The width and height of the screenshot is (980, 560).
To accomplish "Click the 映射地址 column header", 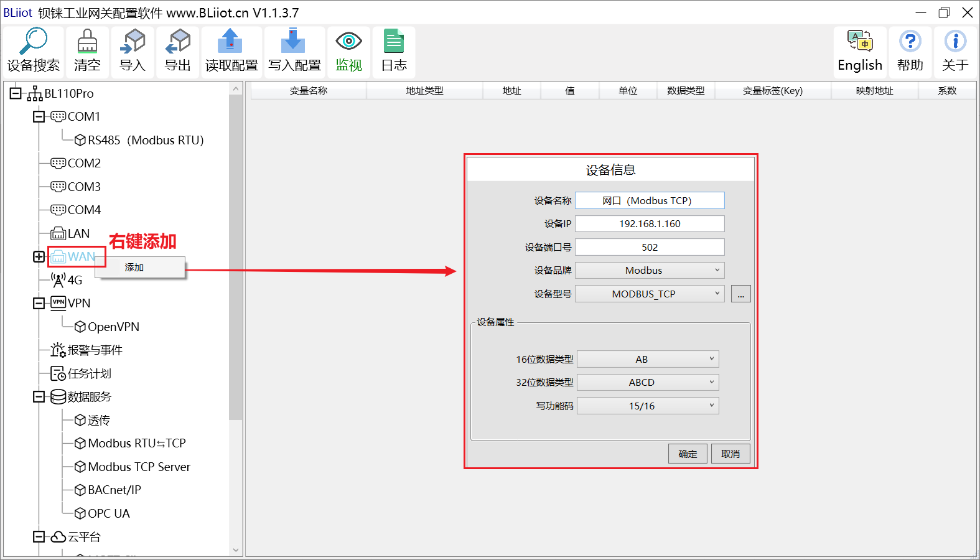I will 875,91.
